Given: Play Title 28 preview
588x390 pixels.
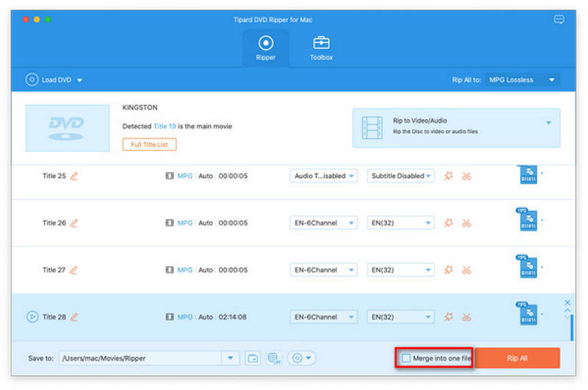Looking at the screenshot, I should [32, 317].
